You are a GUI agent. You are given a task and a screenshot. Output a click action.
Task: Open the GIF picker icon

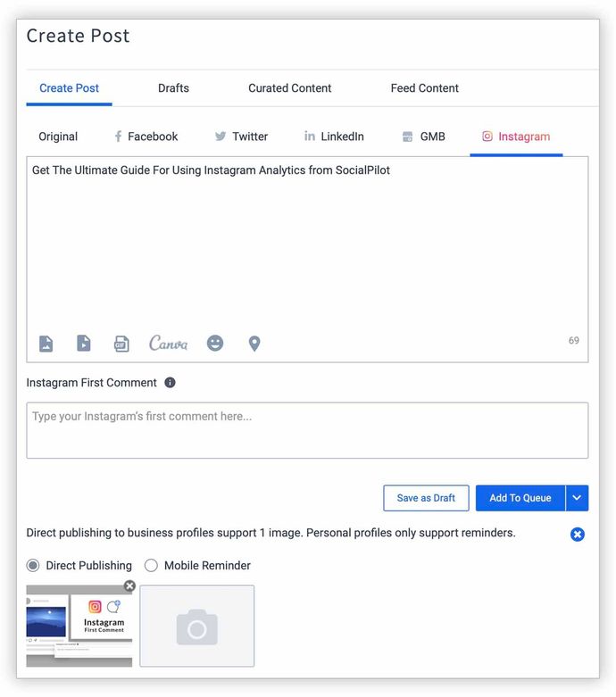coord(121,344)
